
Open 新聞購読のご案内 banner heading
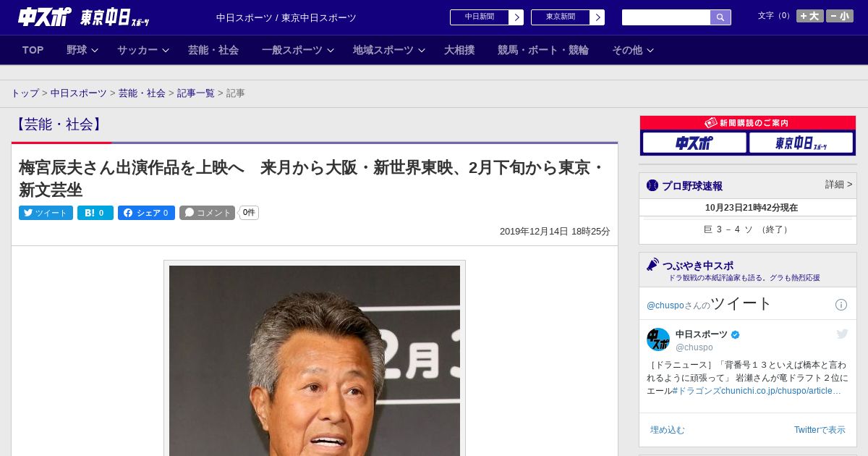point(748,123)
